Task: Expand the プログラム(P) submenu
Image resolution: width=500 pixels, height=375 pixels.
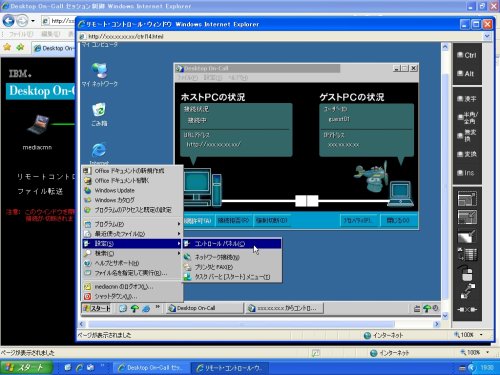Action: pyautogui.click(x=132, y=224)
